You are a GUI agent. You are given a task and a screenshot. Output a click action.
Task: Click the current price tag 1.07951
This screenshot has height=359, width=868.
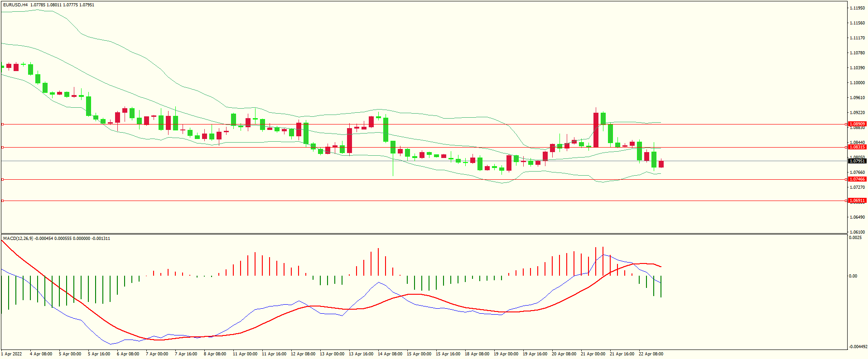pos(857,161)
